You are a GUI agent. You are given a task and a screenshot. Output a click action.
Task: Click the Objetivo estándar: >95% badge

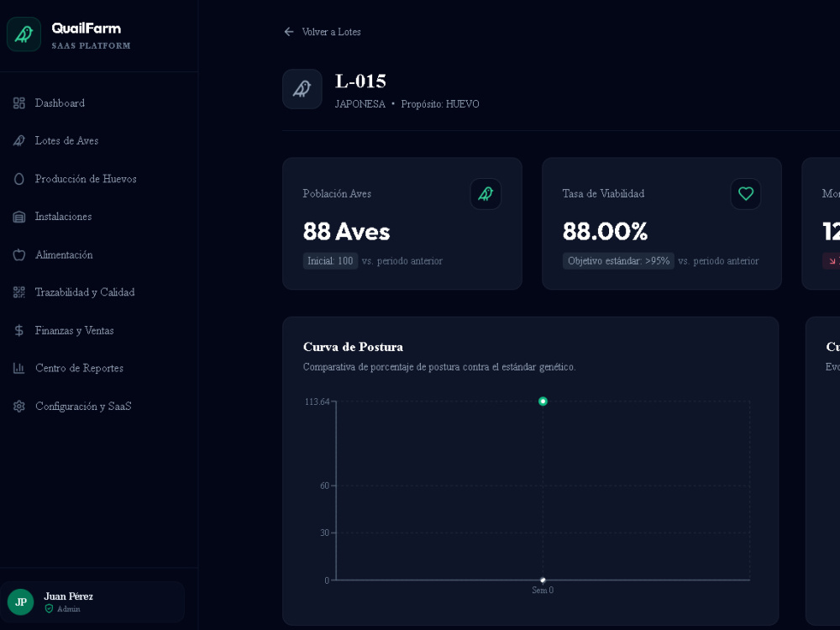point(618,261)
